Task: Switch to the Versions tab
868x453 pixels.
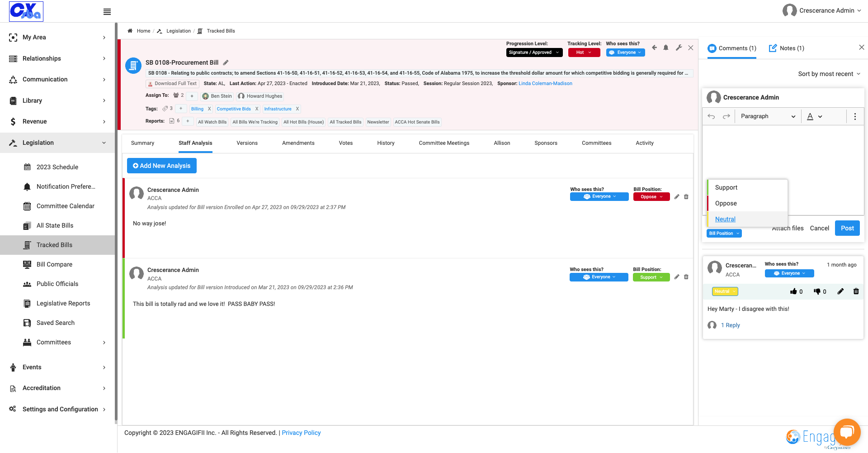Action: [247, 143]
